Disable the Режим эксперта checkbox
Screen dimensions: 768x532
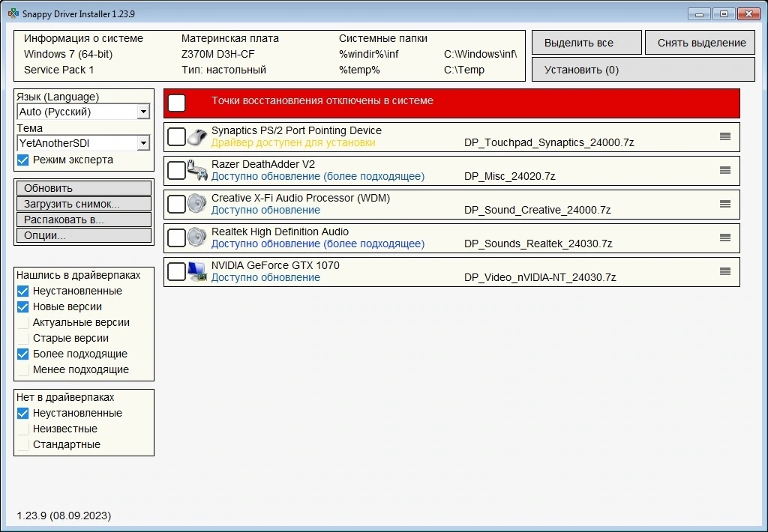click(x=23, y=160)
